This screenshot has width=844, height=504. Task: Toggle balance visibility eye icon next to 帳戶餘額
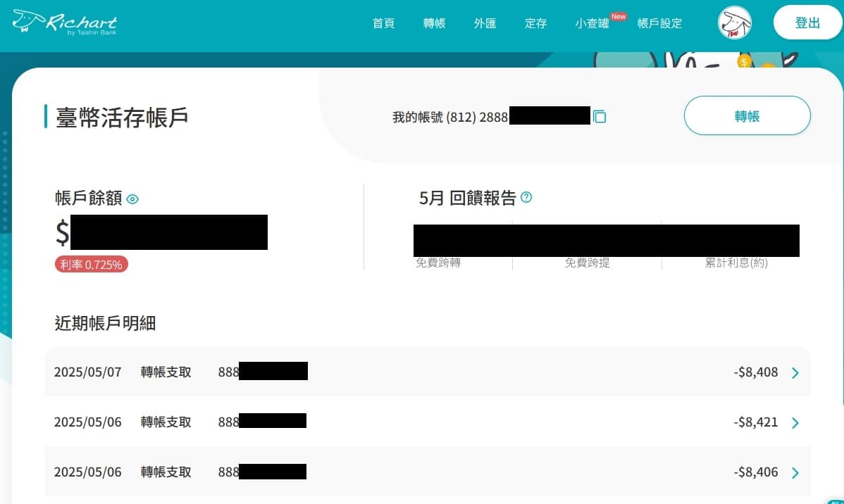click(x=132, y=199)
